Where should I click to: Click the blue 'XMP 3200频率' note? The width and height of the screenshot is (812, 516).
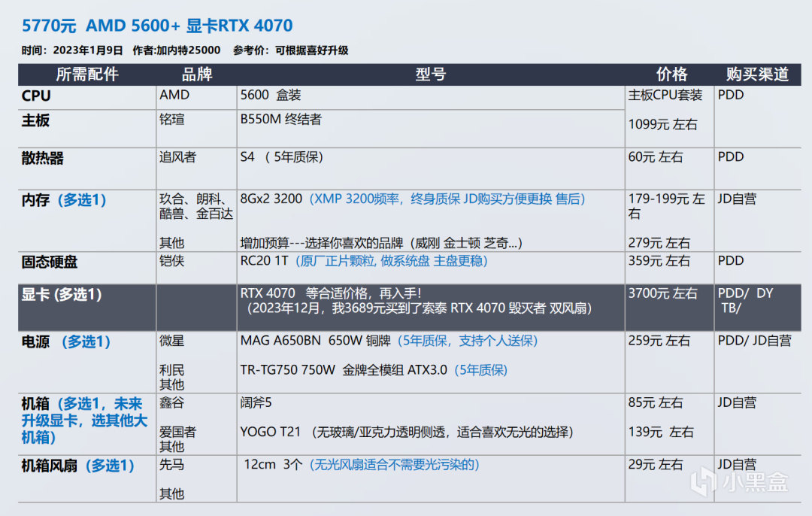point(357,199)
